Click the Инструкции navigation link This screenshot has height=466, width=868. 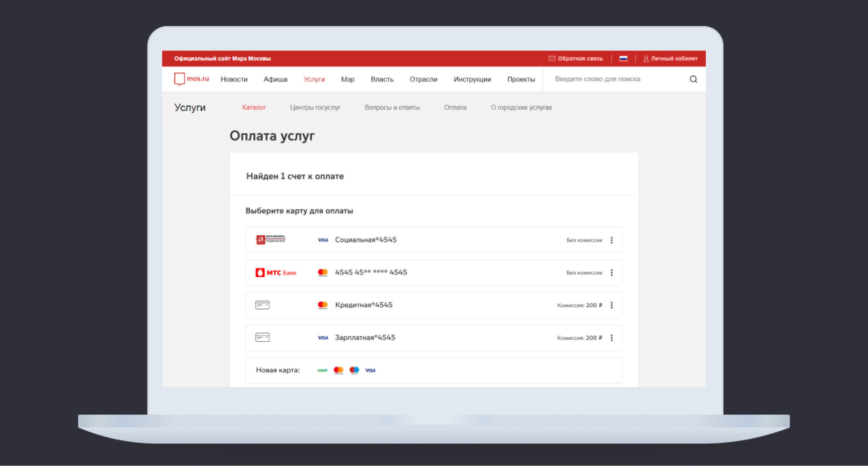coord(472,79)
